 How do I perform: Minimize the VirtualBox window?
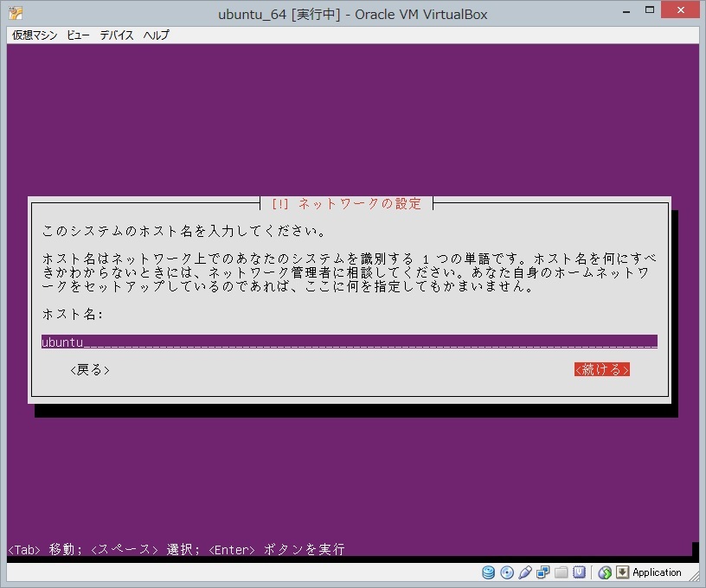pyautogui.click(x=626, y=10)
